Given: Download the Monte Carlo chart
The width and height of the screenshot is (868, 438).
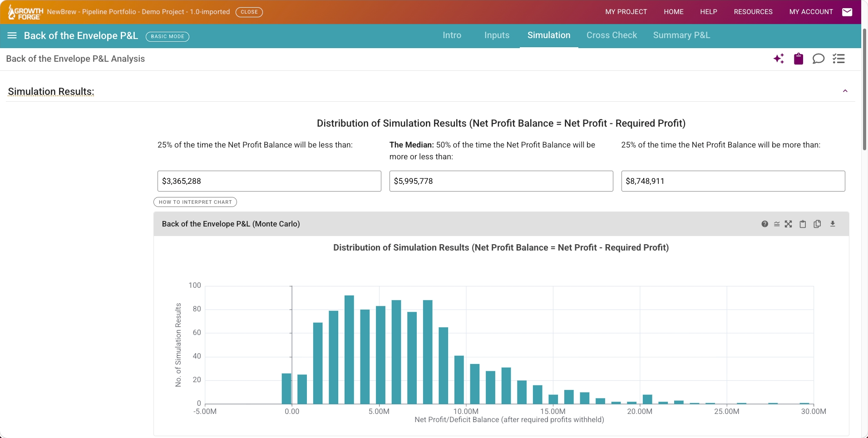Looking at the screenshot, I should 833,224.
